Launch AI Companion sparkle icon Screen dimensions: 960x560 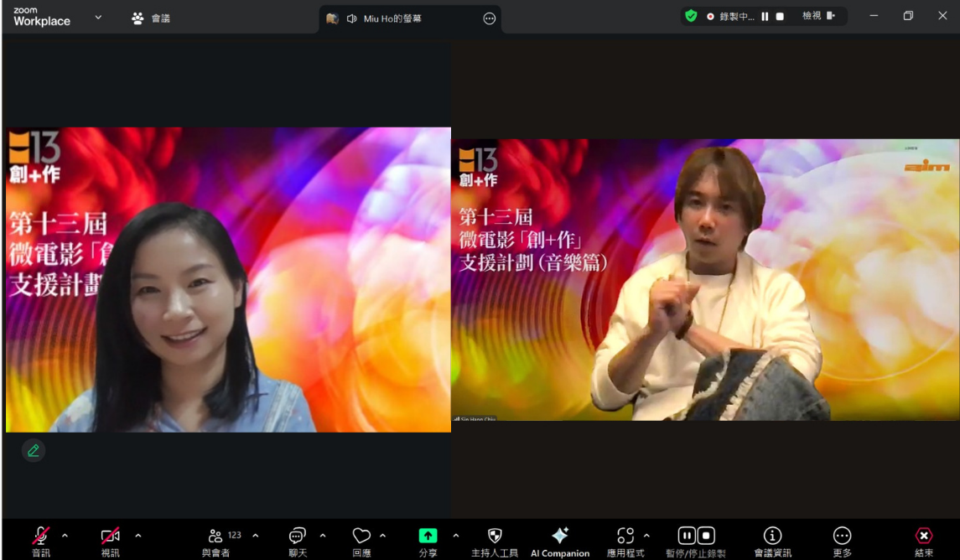click(x=559, y=537)
